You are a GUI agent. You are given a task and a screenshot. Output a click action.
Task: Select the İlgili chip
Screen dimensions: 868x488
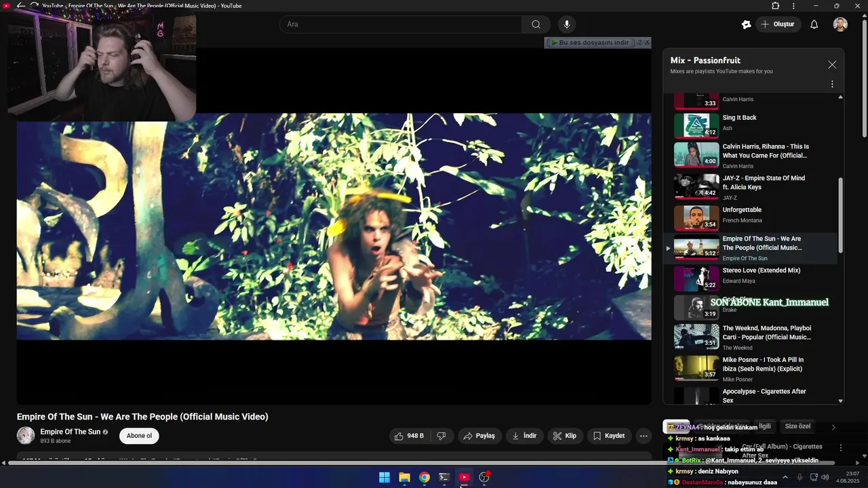(x=764, y=426)
